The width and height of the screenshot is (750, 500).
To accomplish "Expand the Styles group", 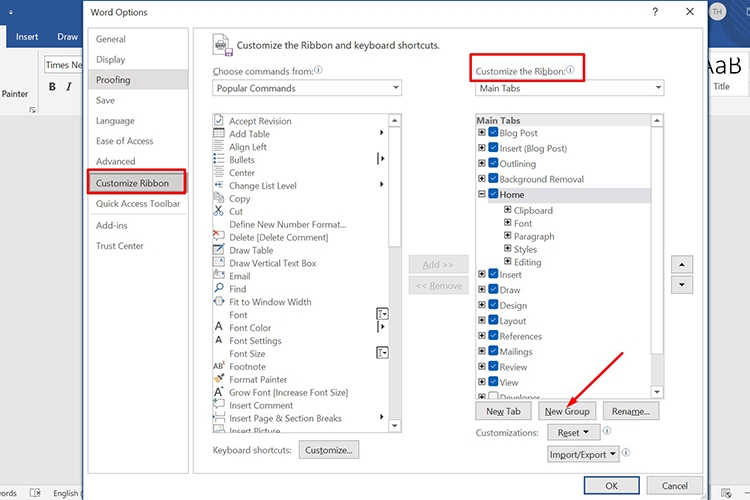I will pyautogui.click(x=507, y=248).
